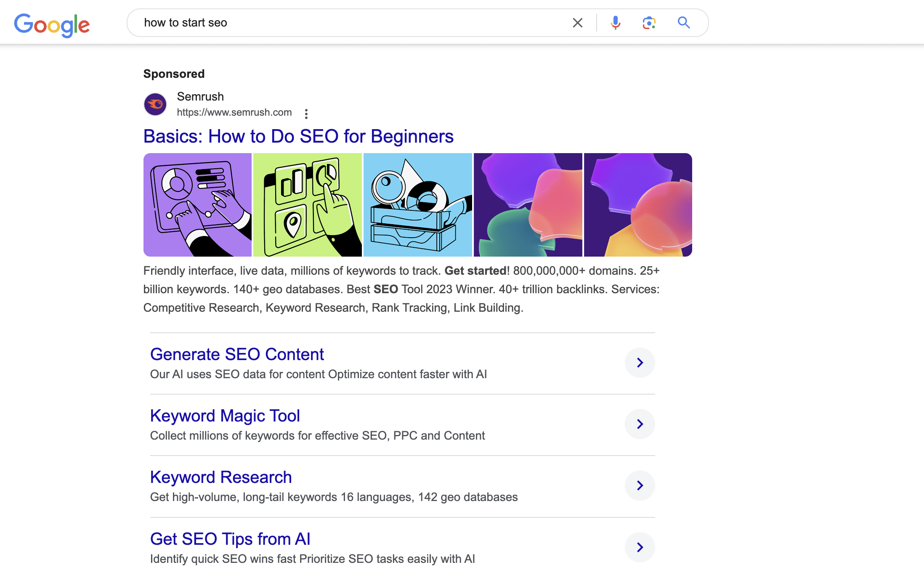The height and width of the screenshot is (578, 924).
Task: Expand the Generate SEO Content chevron
Action: [x=640, y=362]
